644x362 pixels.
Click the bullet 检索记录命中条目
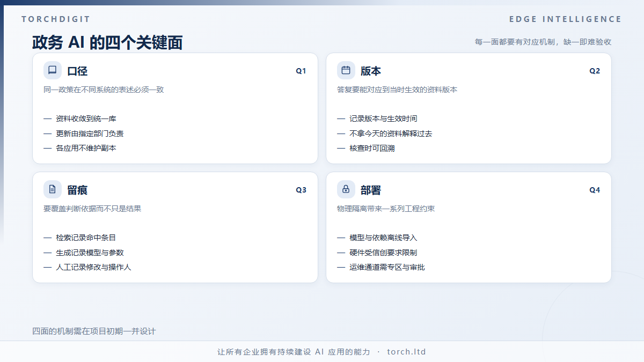click(86, 238)
